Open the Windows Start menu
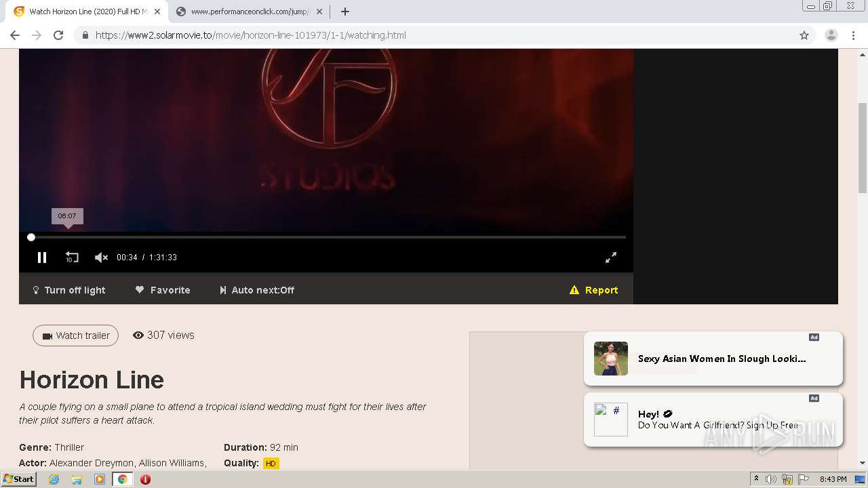The height and width of the screenshot is (488, 868). point(18,479)
